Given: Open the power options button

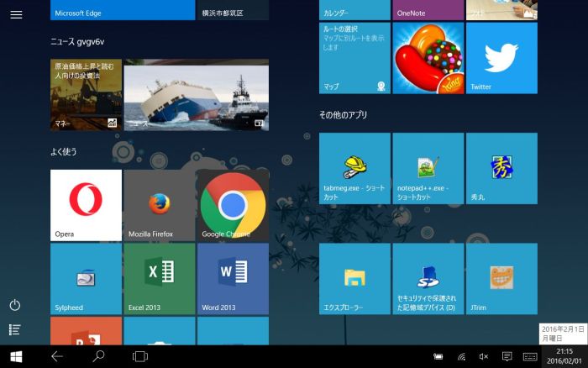Looking at the screenshot, I should pyautogui.click(x=15, y=305).
